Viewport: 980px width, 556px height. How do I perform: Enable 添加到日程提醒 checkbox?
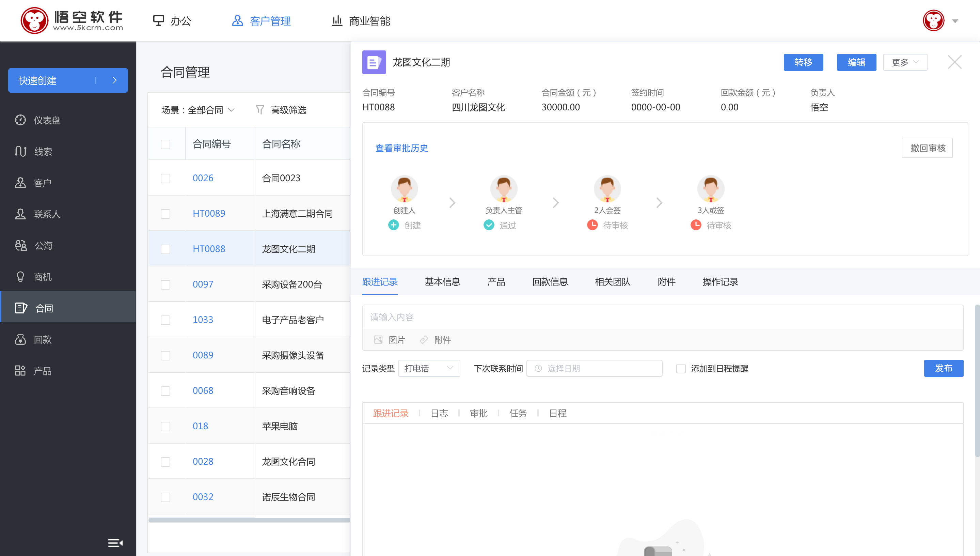coord(680,369)
